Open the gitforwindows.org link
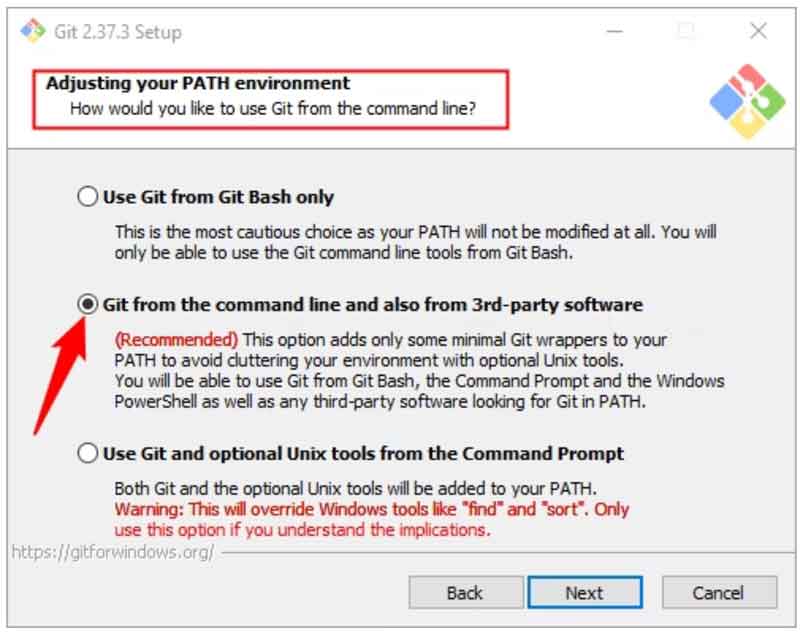The height and width of the screenshot is (633, 800). 112,553
